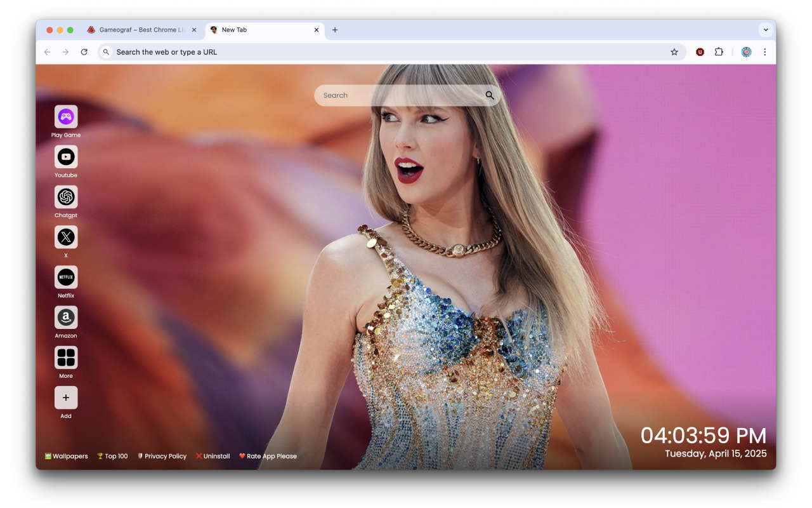Image resolution: width=812 pixels, height=508 pixels.
Task: Click Rate App Please
Action: (268, 456)
